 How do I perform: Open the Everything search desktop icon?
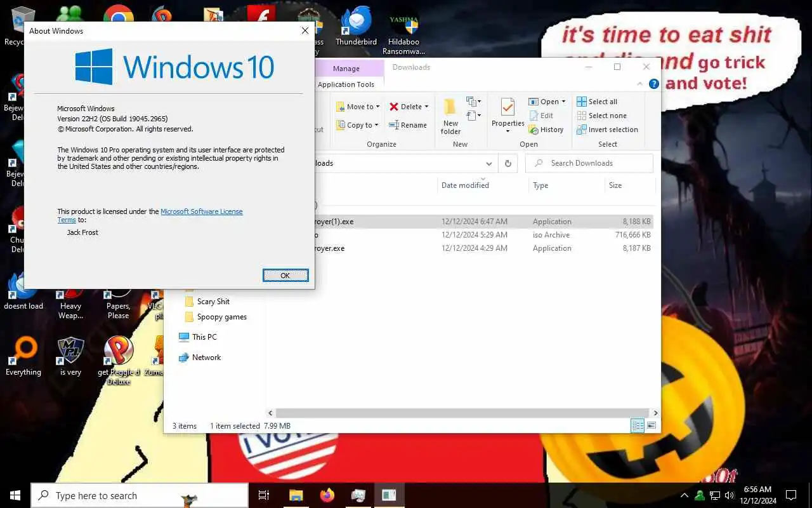click(x=23, y=356)
